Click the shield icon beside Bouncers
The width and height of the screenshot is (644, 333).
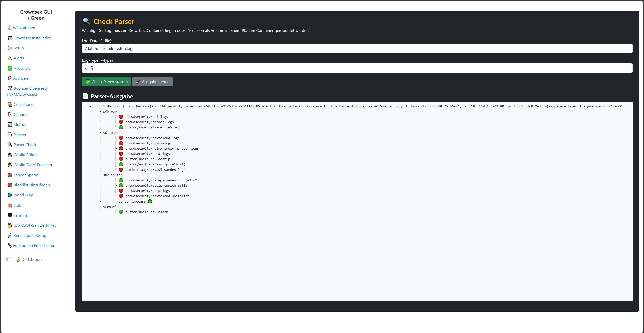(x=9, y=78)
